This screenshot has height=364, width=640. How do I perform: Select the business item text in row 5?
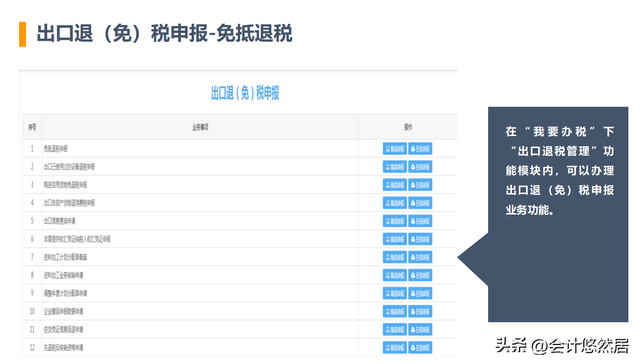pyautogui.click(x=60, y=221)
